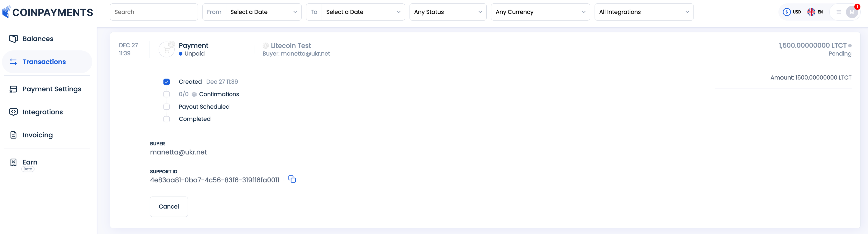Click the payment cart icon on transaction

(x=166, y=49)
